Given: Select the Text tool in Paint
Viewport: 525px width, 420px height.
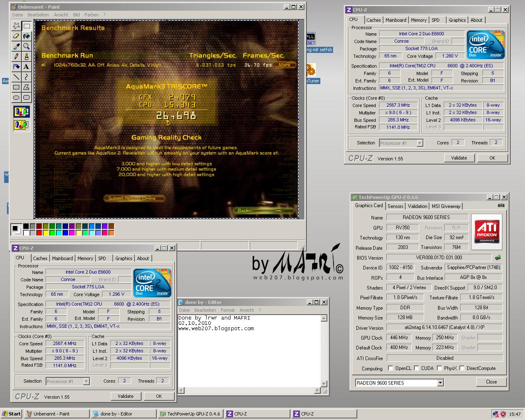Looking at the screenshot, I should point(27,67).
